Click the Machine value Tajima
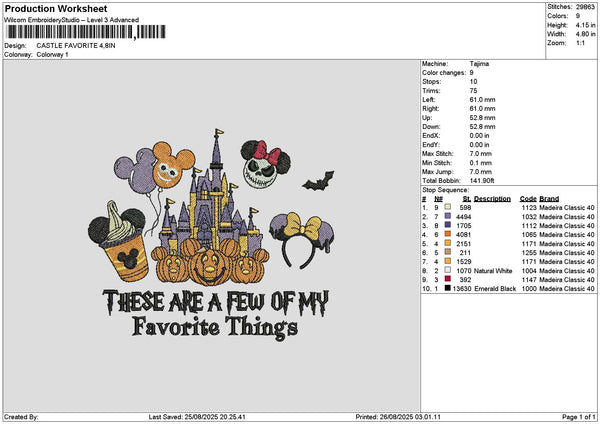Screen dimensions: 600x424 click(x=479, y=64)
